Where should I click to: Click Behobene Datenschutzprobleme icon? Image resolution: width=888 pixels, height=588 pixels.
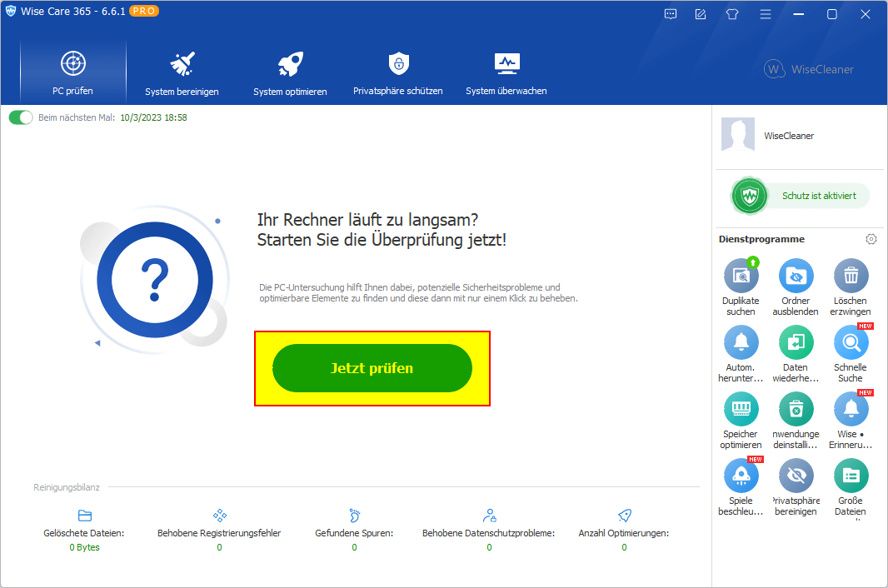pyautogui.click(x=489, y=516)
